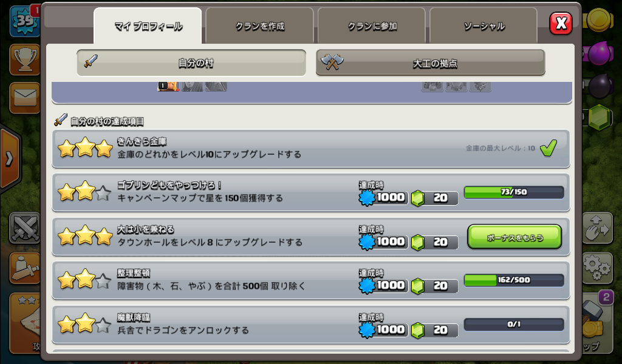This screenshot has width=622, height=364.
Task: Switch to the クランに参加 tab
Action: [x=372, y=26]
